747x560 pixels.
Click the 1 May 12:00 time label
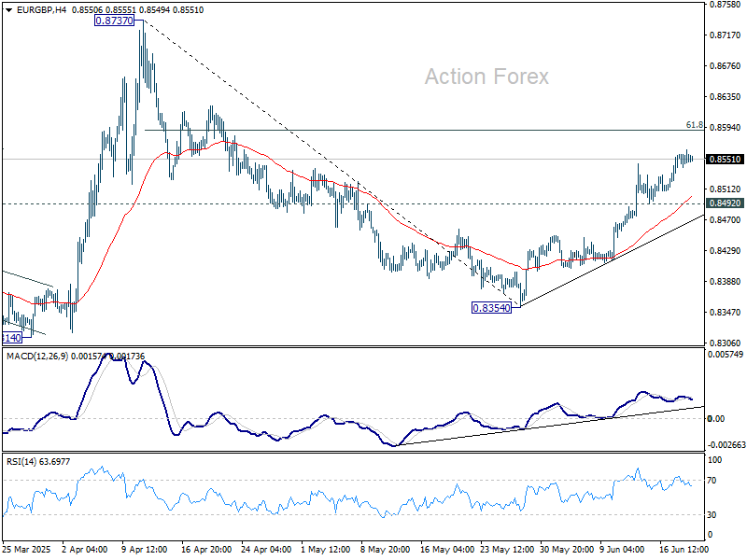tap(328, 550)
